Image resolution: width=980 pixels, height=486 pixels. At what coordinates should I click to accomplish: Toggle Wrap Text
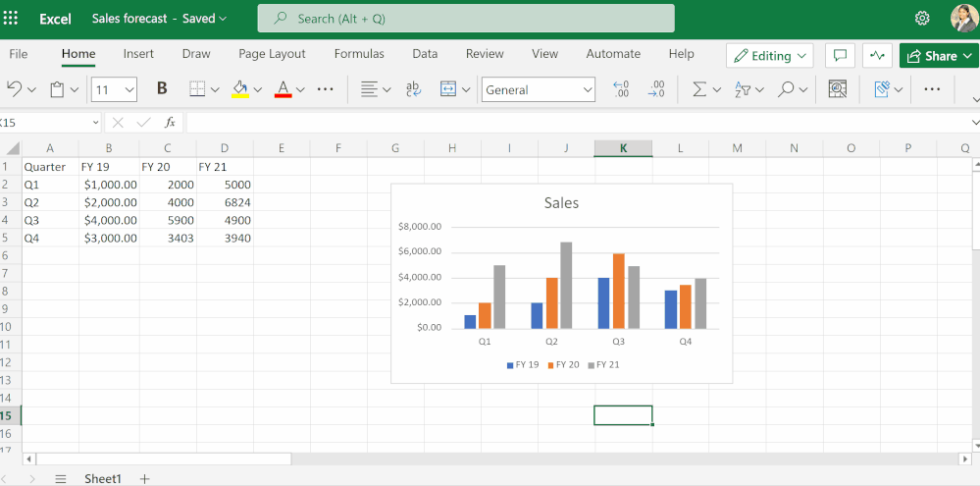click(x=413, y=89)
